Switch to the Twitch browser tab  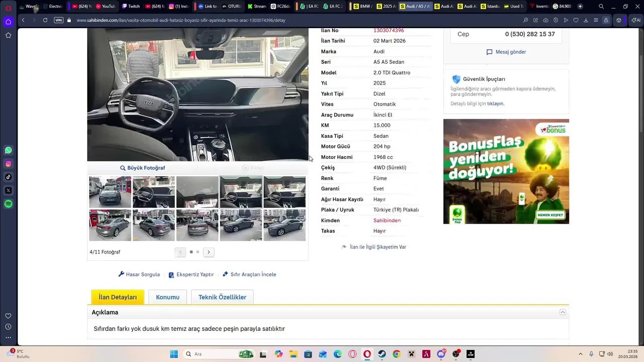tap(131, 6)
